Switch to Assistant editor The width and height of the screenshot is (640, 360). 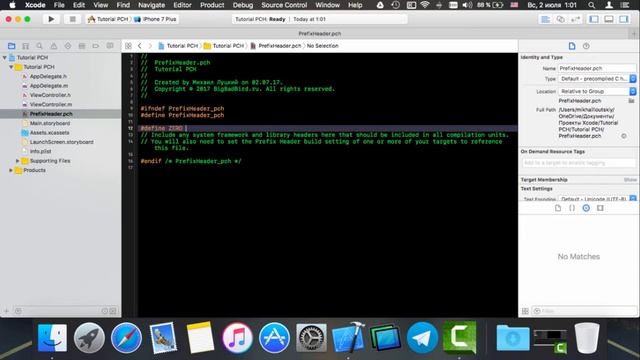tap(560, 19)
